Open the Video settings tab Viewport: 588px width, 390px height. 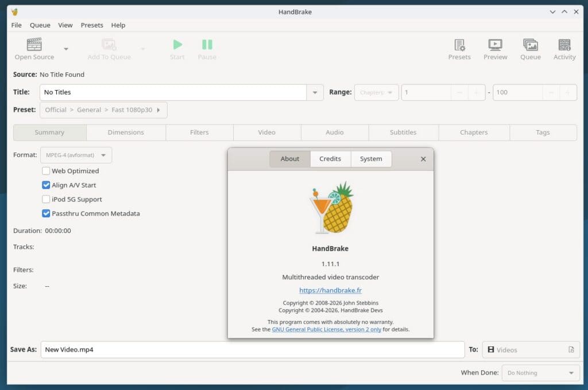coord(266,132)
